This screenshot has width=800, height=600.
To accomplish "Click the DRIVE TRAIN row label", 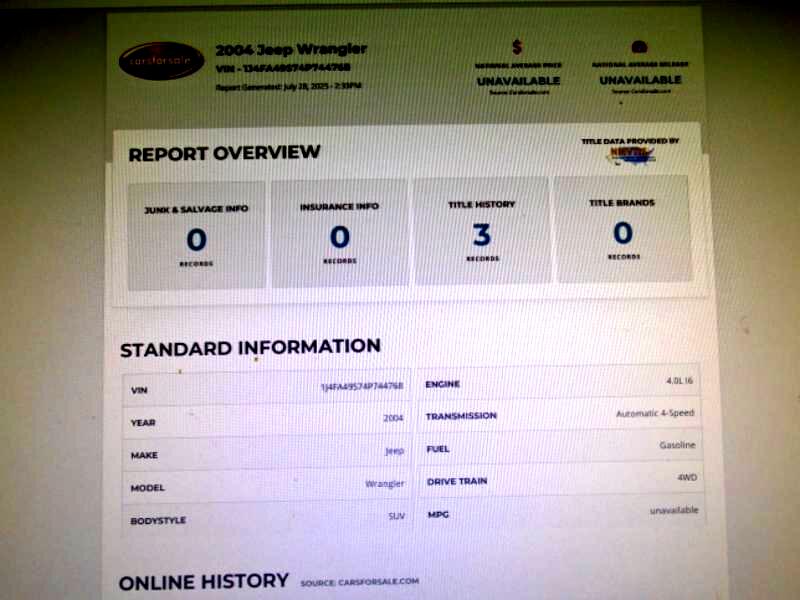I will tap(457, 481).
